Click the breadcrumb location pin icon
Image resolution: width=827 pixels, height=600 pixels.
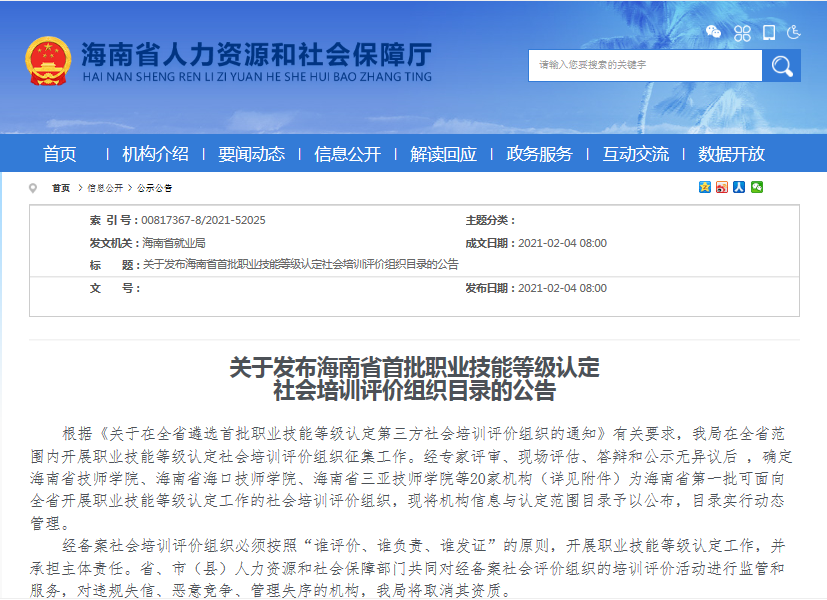[34, 188]
